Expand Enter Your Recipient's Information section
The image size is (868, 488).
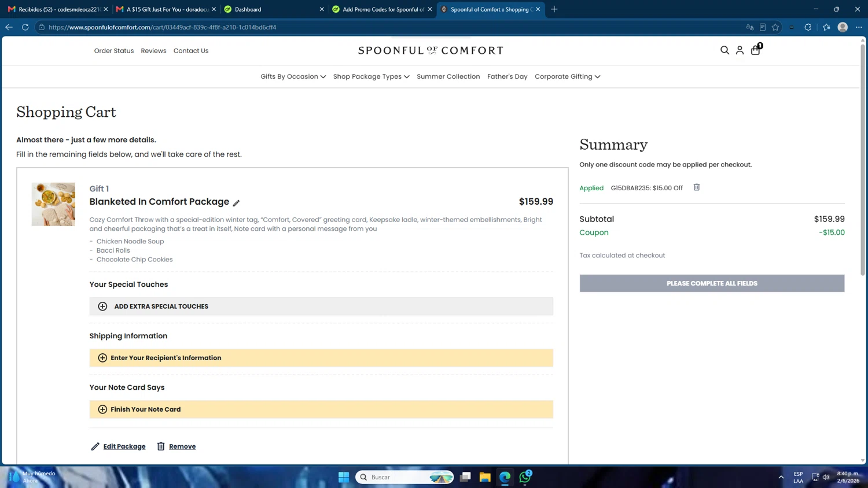click(321, 358)
